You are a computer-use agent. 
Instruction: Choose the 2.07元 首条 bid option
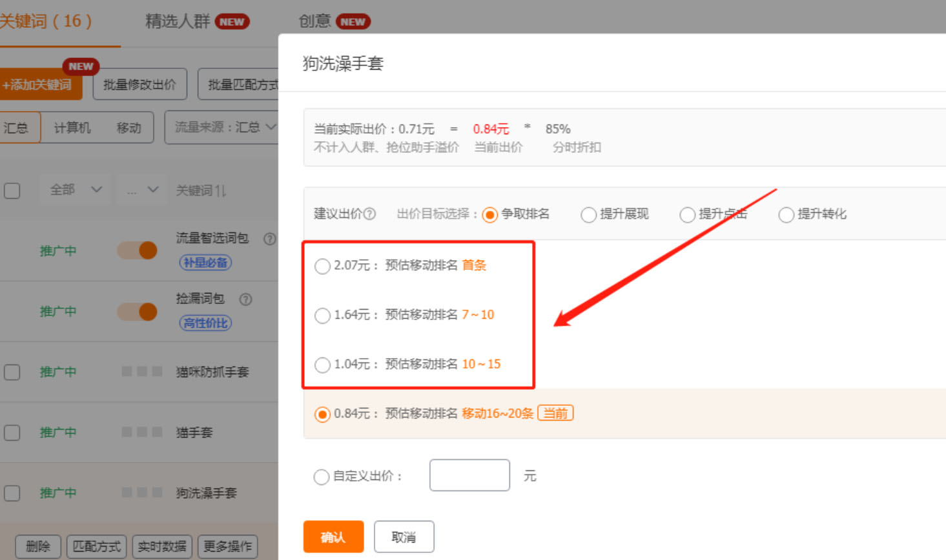(x=322, y=266)
